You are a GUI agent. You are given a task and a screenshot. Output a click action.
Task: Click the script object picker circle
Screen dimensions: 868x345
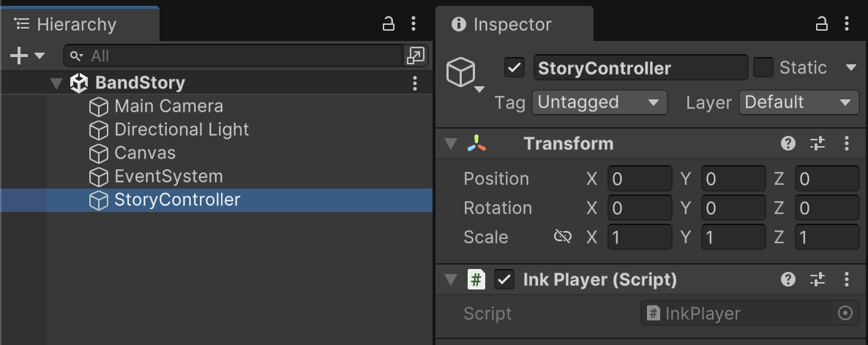pyautogui.click(x=845, y=314)
